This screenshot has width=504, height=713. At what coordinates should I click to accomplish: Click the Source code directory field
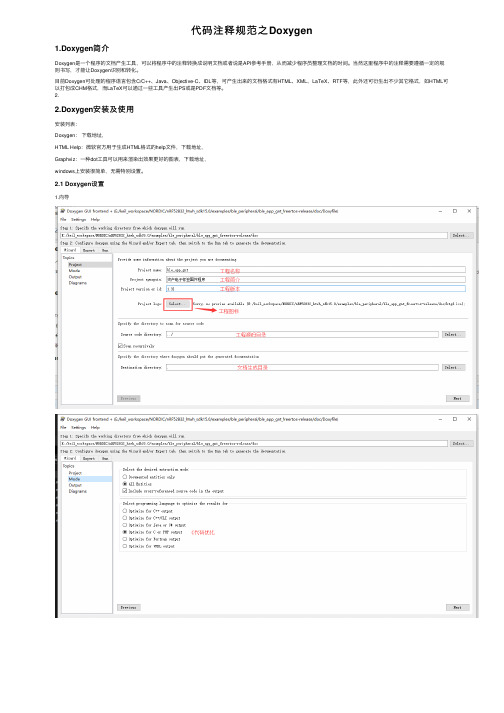(302, 334)
